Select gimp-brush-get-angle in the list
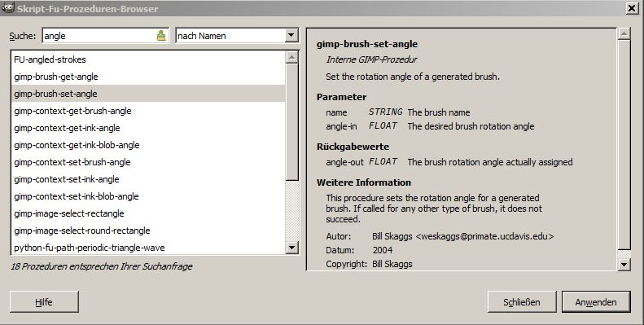The width and height of the screenshot is (644, 325). [x=148, y=77]
